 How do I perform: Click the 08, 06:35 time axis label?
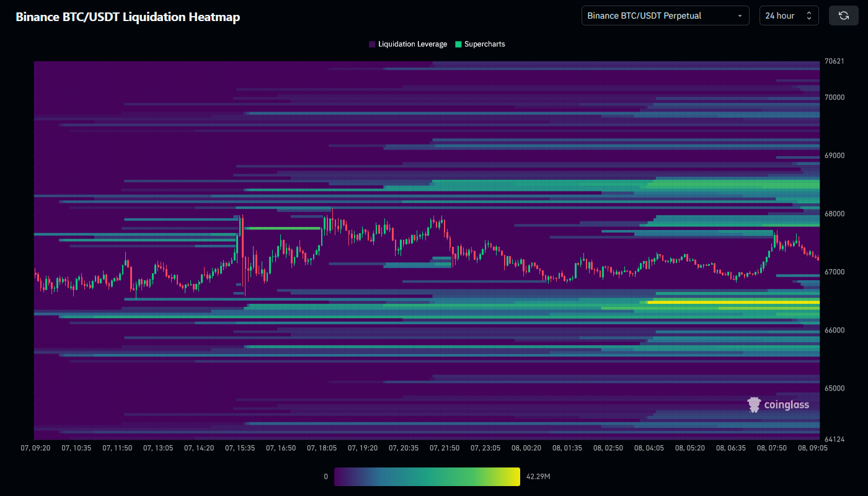(730, 448)
